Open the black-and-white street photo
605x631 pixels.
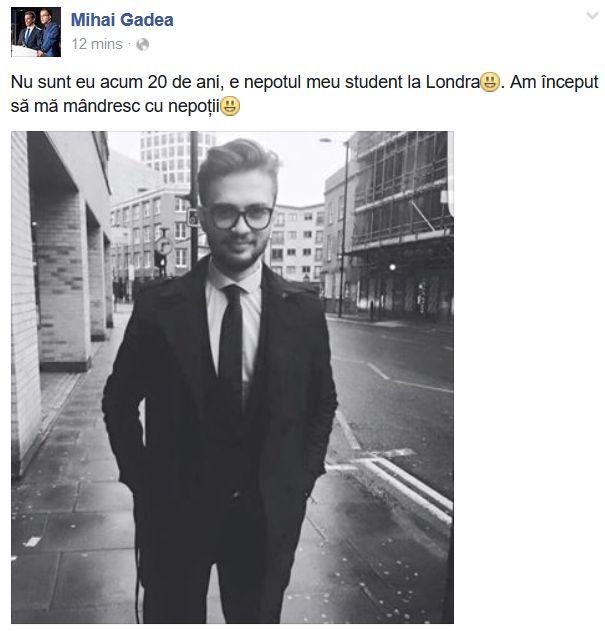(x=232, y=377)
